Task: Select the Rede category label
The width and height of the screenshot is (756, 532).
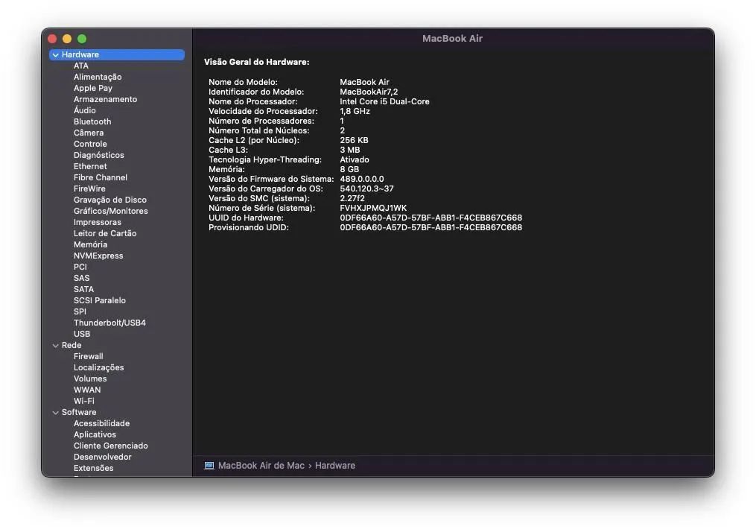Action: point(72,345)
